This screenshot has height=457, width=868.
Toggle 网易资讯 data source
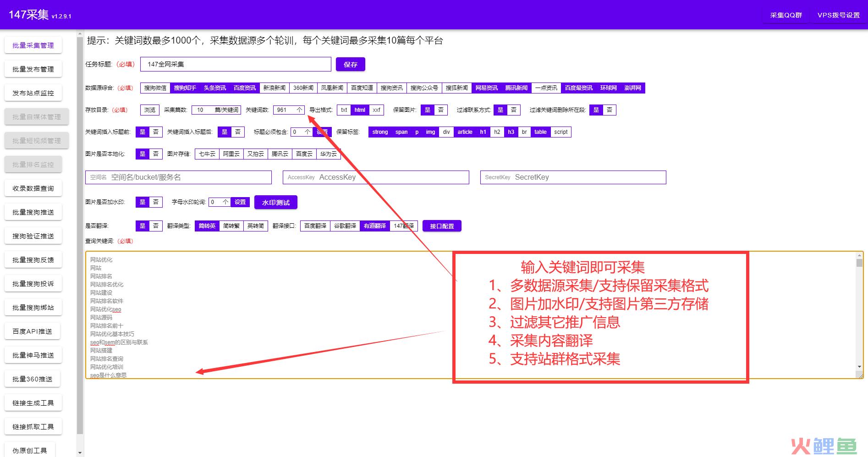pyautogui.click(x=486, y=88)
